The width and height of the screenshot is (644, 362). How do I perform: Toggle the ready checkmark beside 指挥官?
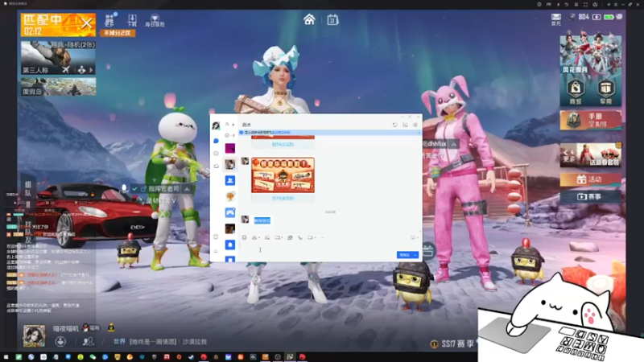134,189
